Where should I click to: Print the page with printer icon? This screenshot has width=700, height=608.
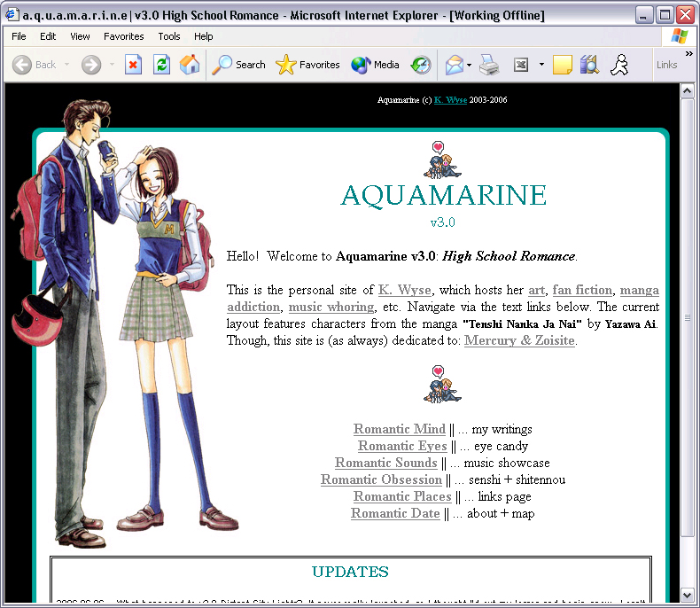pos(489,66)
